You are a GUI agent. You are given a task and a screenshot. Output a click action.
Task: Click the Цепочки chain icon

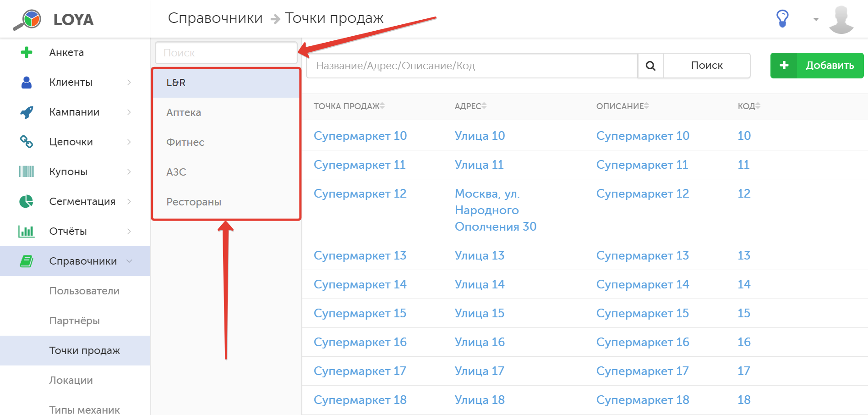click(27, 142)
